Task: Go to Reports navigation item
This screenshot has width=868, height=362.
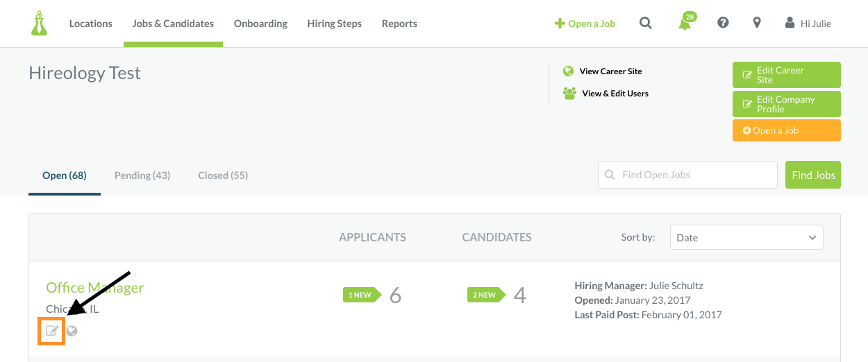Action: pos(399,24)
